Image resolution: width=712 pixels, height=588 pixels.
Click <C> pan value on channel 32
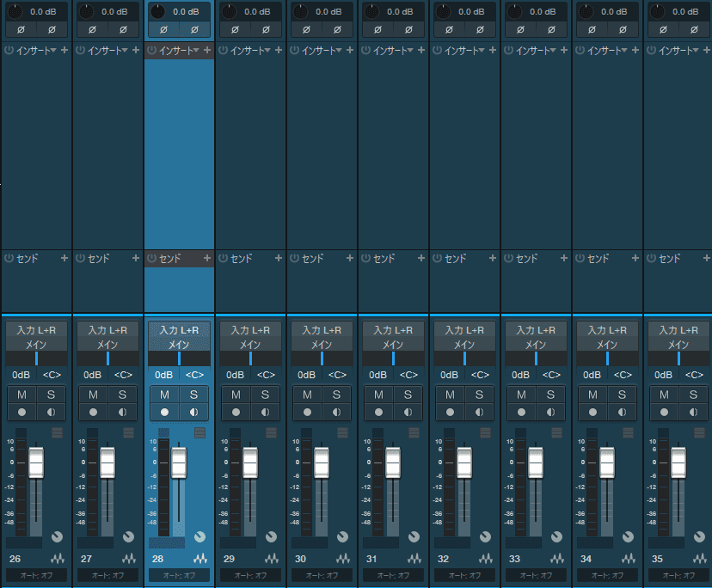coord(480,375)
